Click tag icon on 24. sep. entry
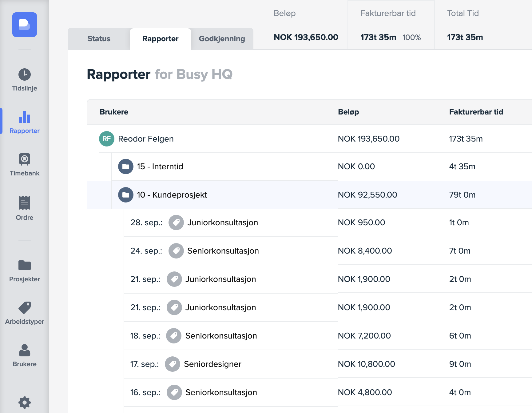The height and width of the screenshot is (413, 532). click(x=176, y=251)
